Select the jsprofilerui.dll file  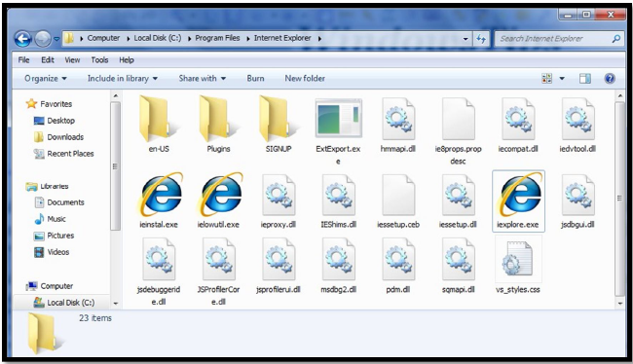pos(279,266)
